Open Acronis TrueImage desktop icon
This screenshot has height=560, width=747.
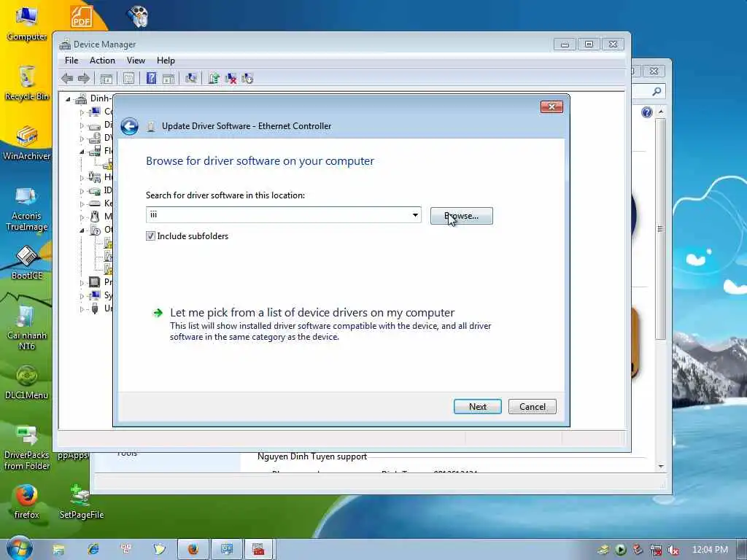click(x=27, y=208)
